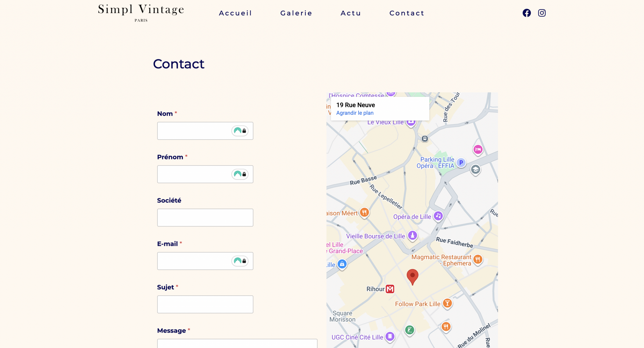
Task: Click the NordPass autofill icon in Nom field
Action: tap(240, 131)
